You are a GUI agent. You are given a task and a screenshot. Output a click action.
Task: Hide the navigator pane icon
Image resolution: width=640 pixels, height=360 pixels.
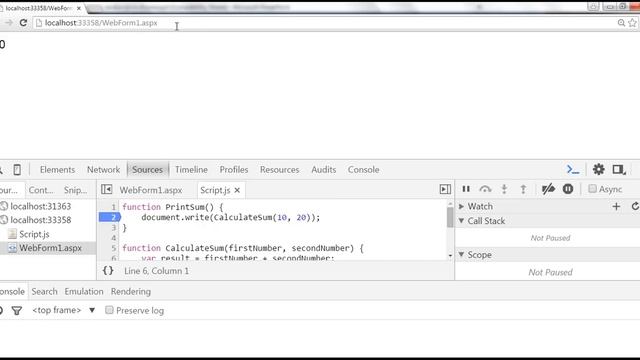coord(107,189)
